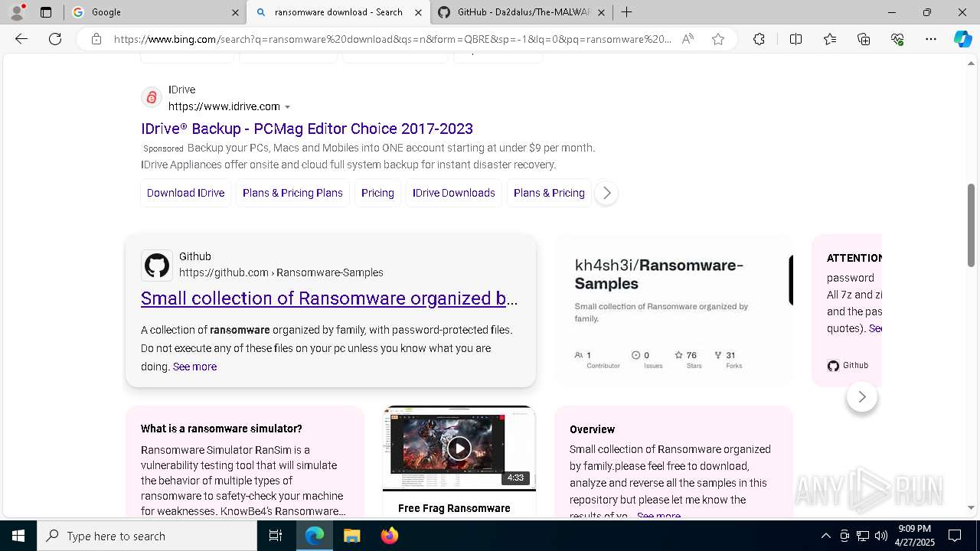Image resolution: width=980 pixels, height=551 pixels.
Task: Click the Plans & Pricing Plans sitelink
Action: pos(292,193)
